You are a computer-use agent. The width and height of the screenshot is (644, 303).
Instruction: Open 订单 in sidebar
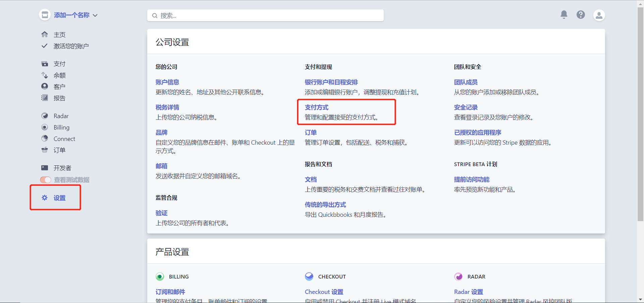pyautogui.click(x=60, y=150)
